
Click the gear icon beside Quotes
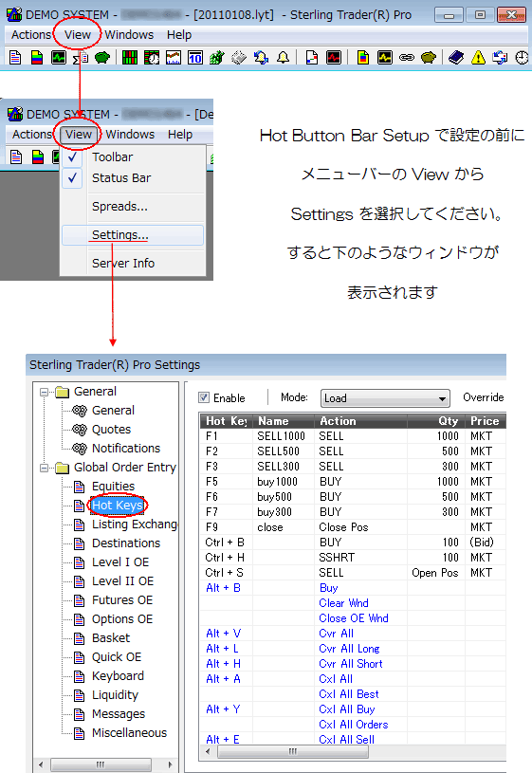[x=80, y=430]
